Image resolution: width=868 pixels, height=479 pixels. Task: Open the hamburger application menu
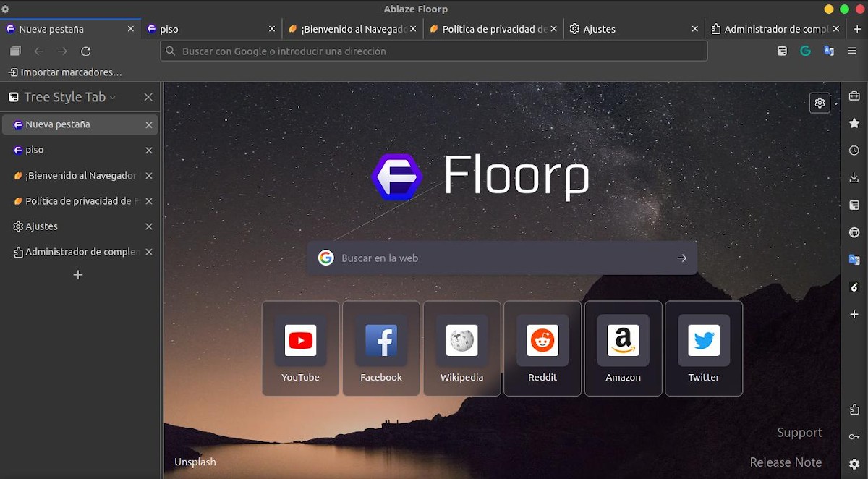click(x=853, y=51)
